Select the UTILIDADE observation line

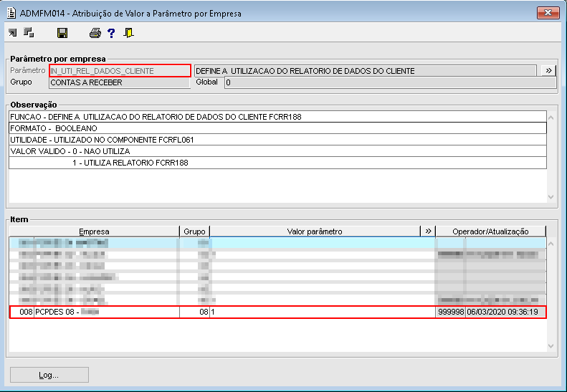[x=277, y=140]
